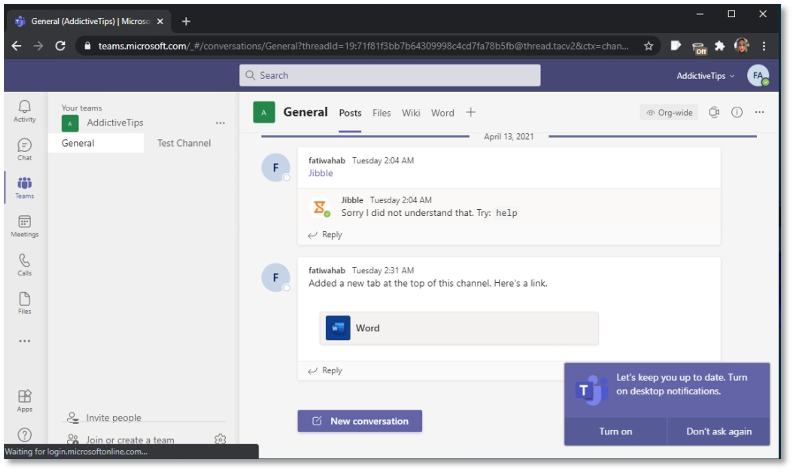Open the Files icon in sidebar
Image resolution: width=794 pixels, height=472 pixels.
coord(24,303)
